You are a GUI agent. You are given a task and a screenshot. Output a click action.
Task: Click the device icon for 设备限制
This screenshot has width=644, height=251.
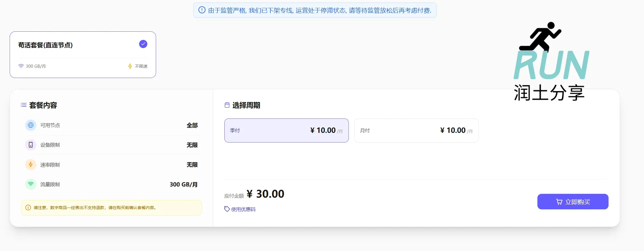(x=31, y=145)
